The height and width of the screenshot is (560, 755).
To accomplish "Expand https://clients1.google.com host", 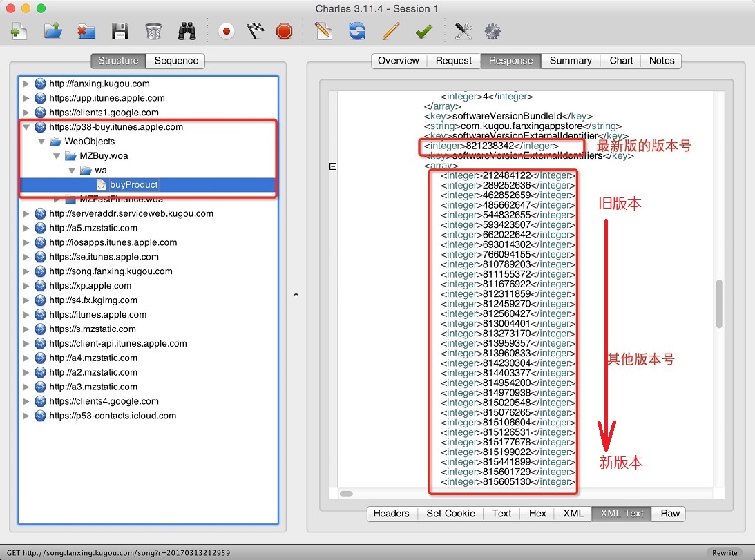I will tap(26, 113).
